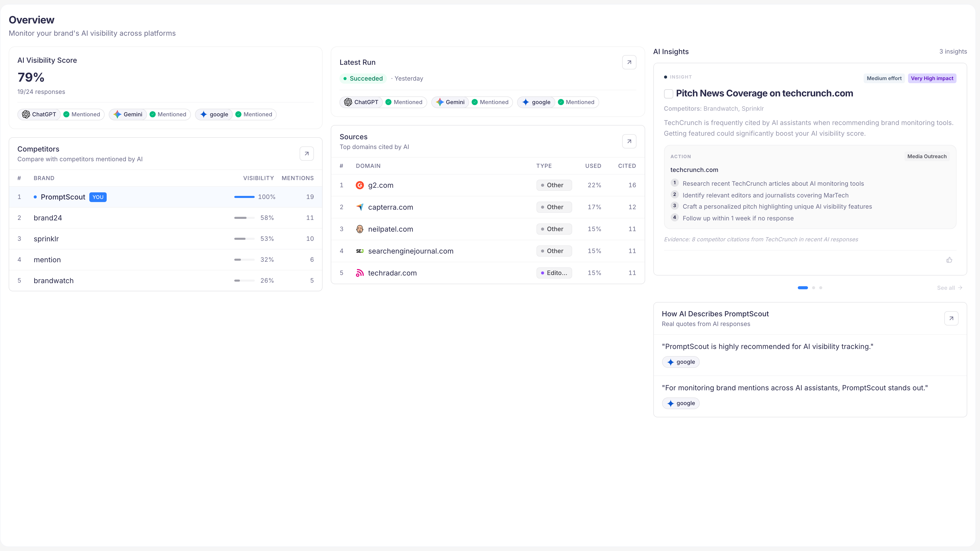Select the mention competitor row

165,260
